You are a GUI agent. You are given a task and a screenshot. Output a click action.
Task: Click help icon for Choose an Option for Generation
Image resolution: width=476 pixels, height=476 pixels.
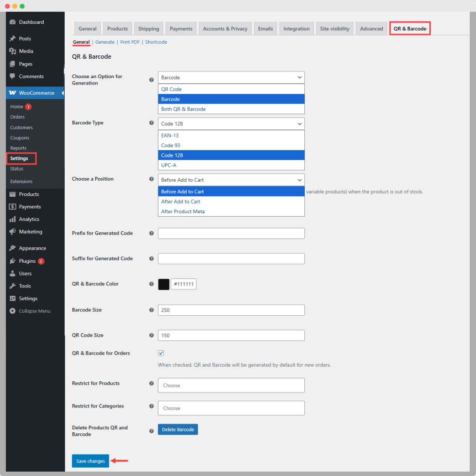tap(151, 80)
